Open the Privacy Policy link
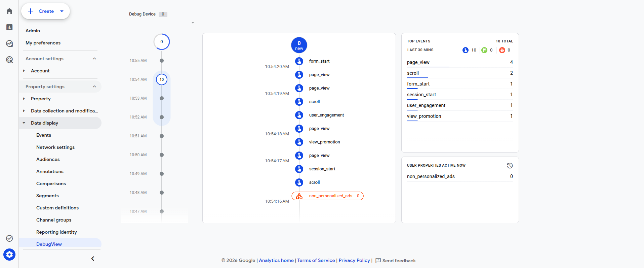The width and height of the screenshot is (644, 268). (x=354, y=260)
